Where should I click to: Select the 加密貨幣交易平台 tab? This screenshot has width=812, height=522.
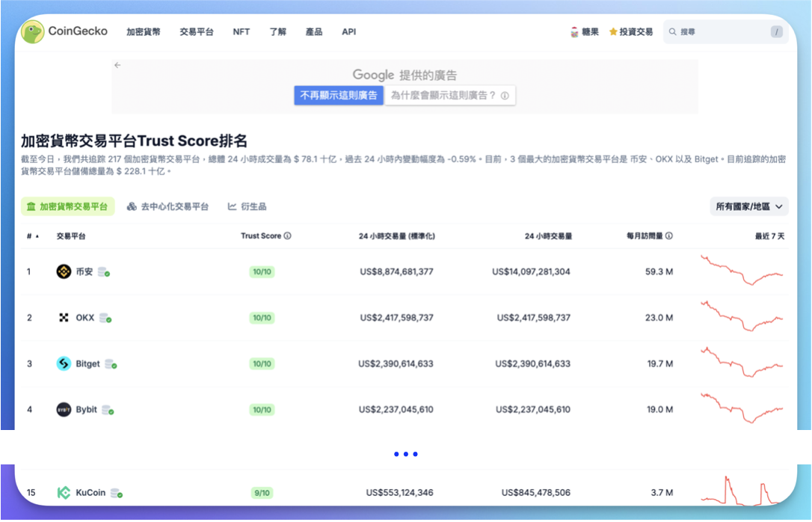coord(67,206)
